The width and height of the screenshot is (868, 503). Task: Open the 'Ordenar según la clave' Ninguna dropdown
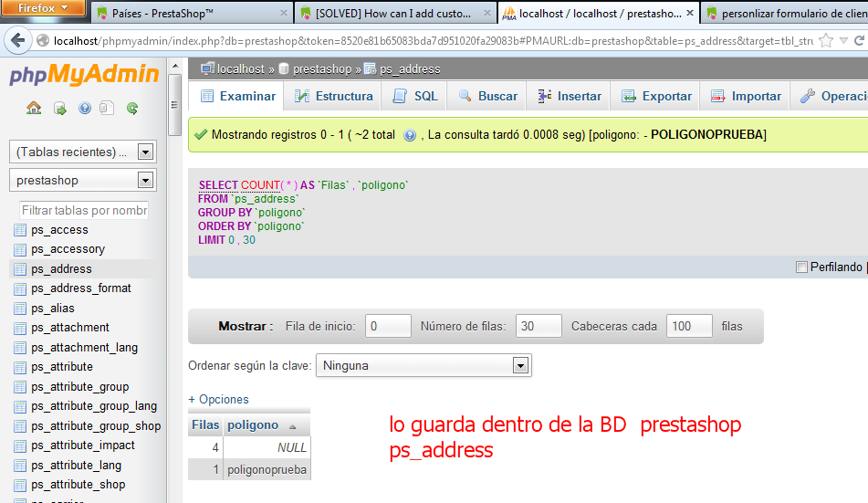coord(424,366)
